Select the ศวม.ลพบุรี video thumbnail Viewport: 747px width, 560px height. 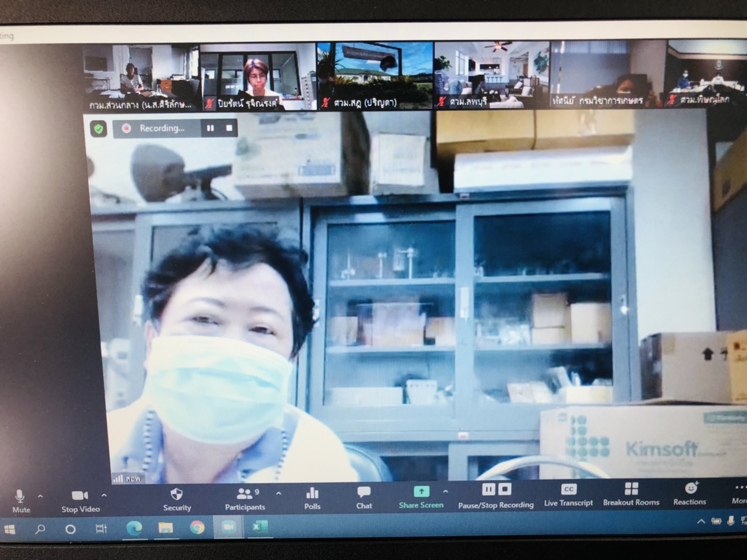[492, 75]
